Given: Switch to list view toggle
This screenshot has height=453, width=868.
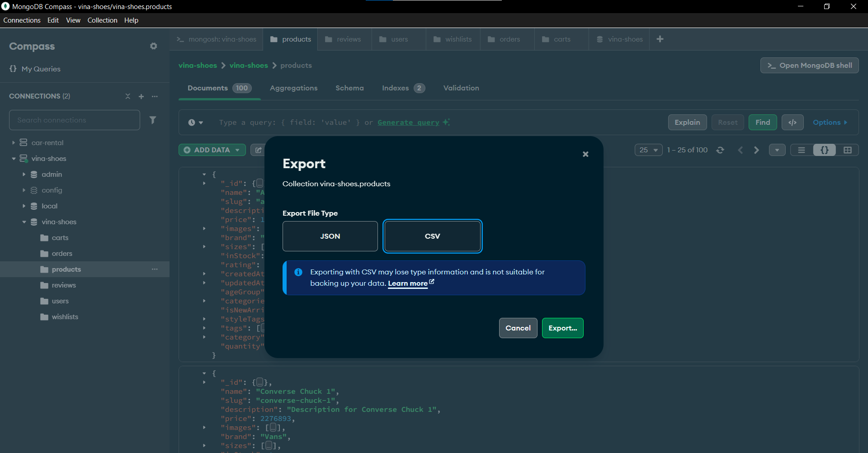Looking at the screenshot, I should pyautogui.click(x=802, y=150).
